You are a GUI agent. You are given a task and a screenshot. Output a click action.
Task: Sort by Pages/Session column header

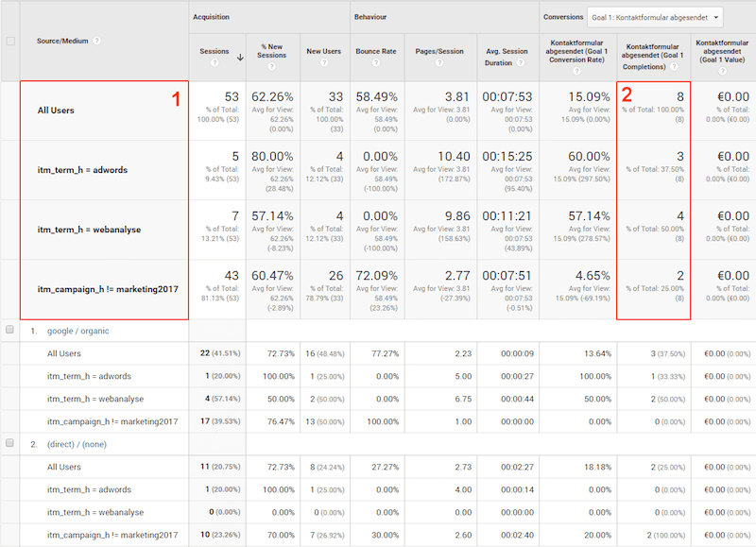pos(439,51)
